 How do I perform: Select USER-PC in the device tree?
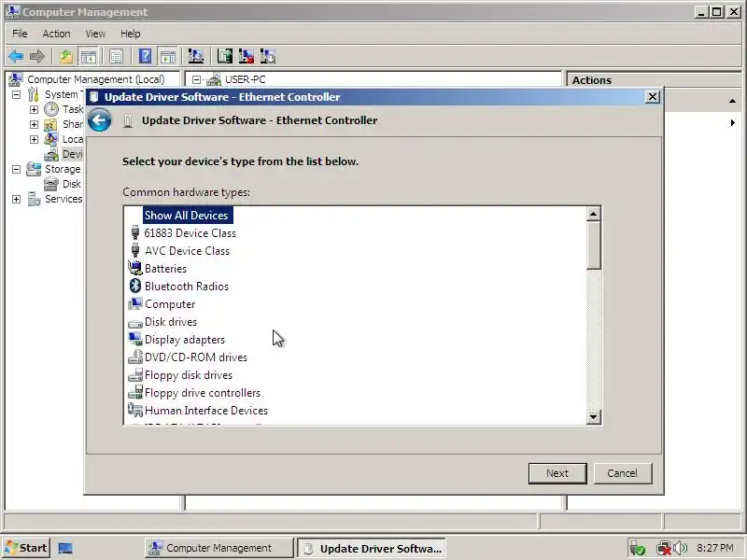coord(245,79)
